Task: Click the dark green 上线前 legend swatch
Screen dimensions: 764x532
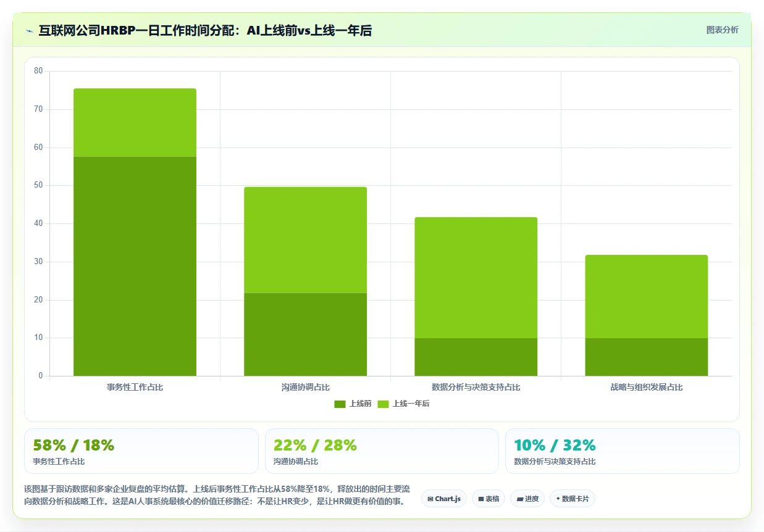Action: tap(340, 404)
